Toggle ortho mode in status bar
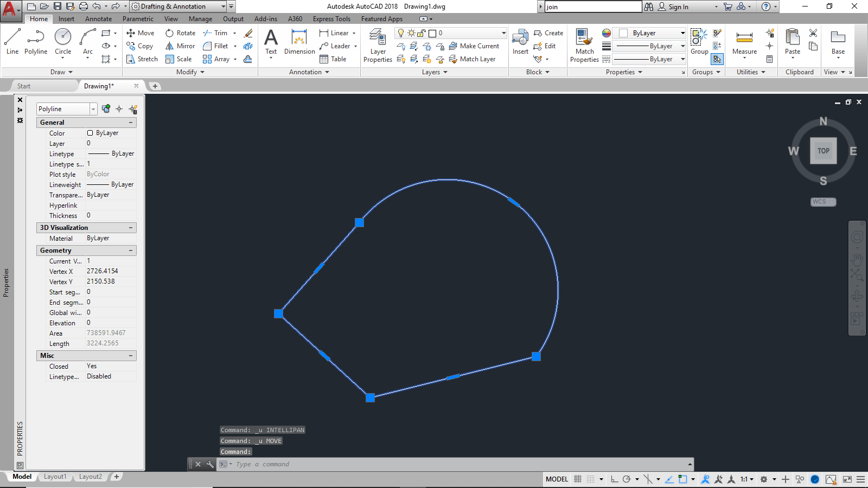The image size is (868, 488). click(x=614, y=479)
